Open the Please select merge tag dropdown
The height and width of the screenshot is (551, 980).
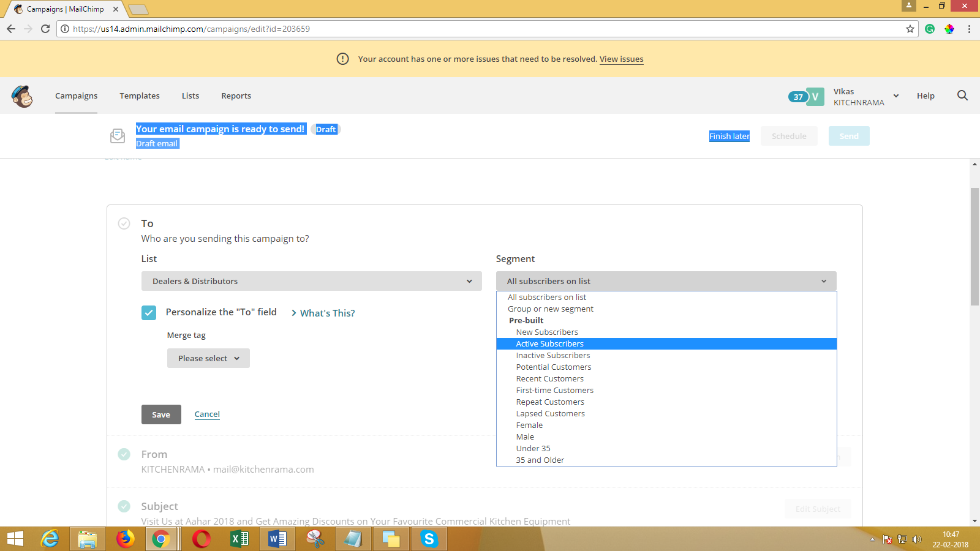point(208,358)
